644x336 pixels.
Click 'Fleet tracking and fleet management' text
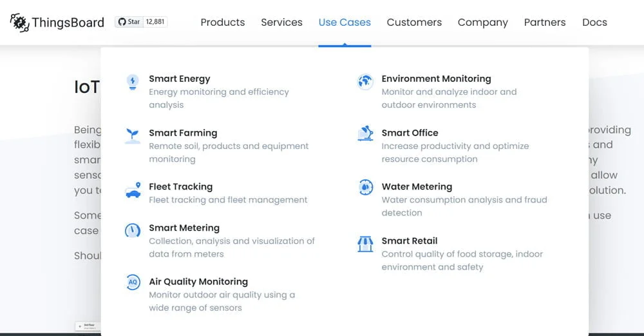pos(228,200)
